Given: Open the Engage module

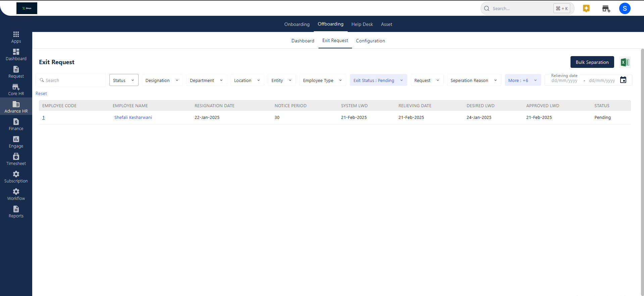Looking at the screenshot, I should (16, 142).
